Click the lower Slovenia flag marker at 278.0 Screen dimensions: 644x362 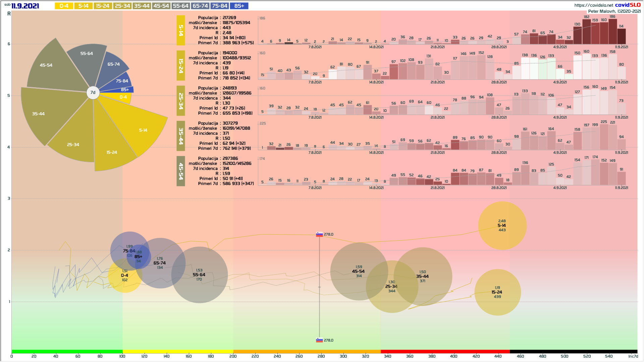[x=319, y=340]
